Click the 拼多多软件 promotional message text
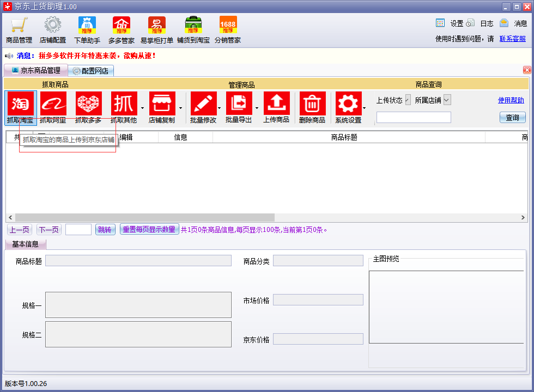Viewport: 534px width, 392px height. coord(97,56)
